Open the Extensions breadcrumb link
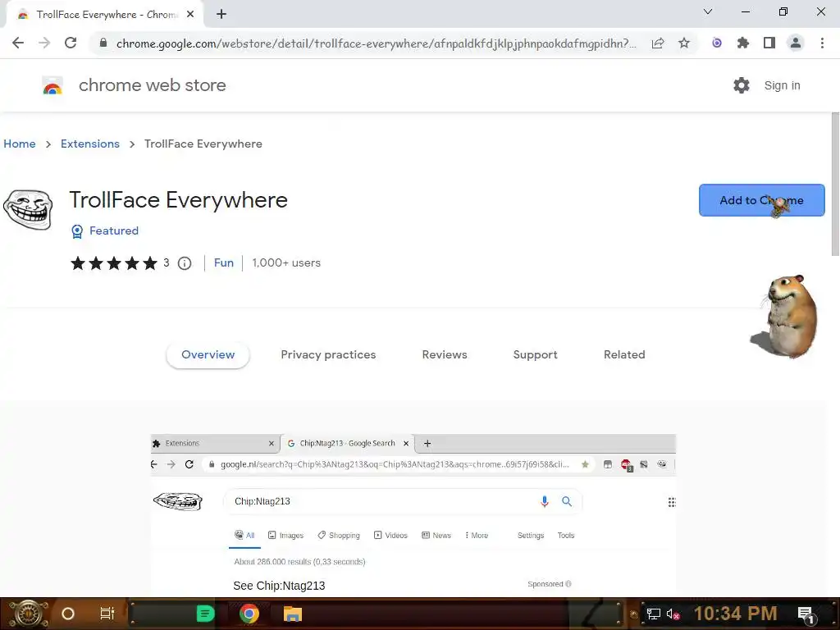The width and height of the screenshot is (840, 630). coord(90,144)
